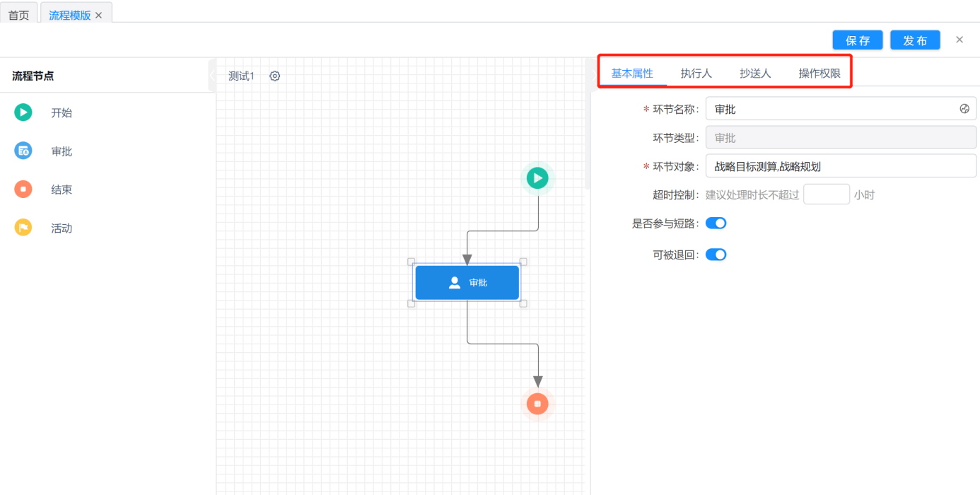Switch to the 抄送人 tab
Image resolution: width=980 pixels, height=495 pixels.
pos(755,74)
